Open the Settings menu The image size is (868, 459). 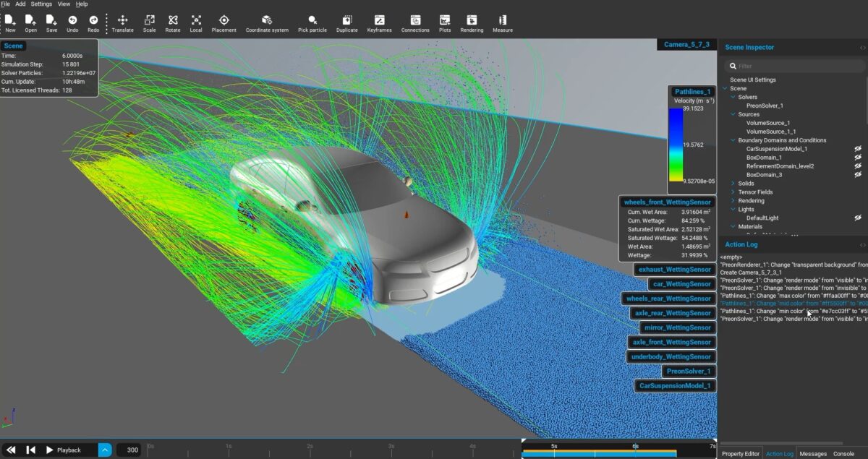41,4
